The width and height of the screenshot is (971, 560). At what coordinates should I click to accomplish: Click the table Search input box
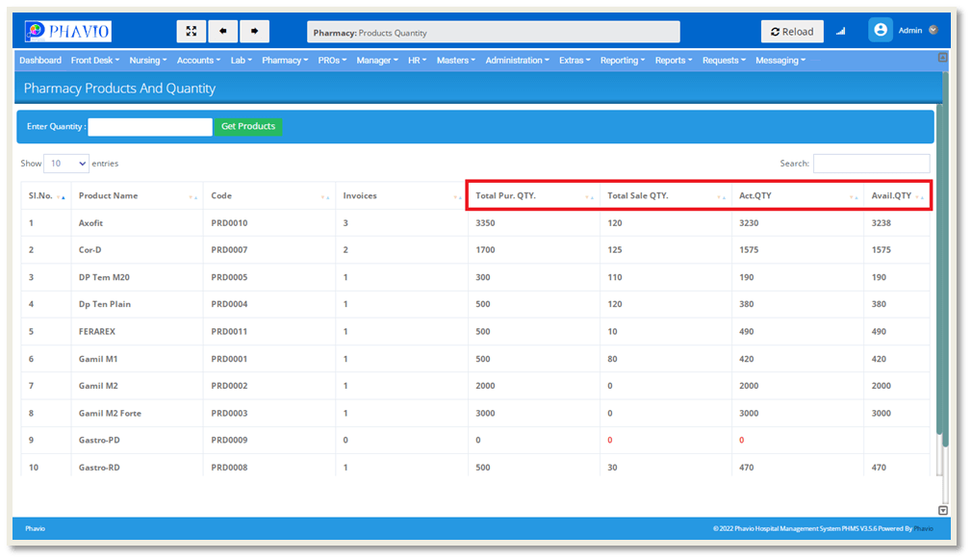tap(871, 164)
